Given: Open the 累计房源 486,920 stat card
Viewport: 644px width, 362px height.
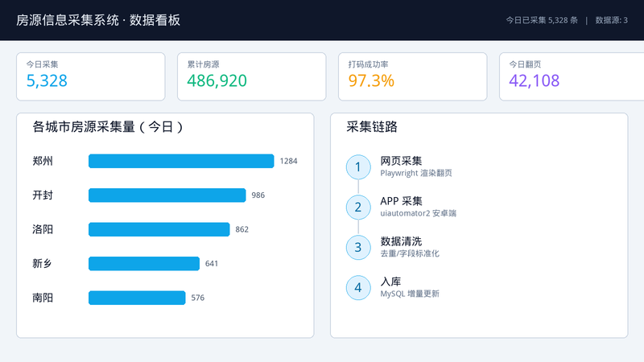Looking at the screenshot, I should pyautogui.click(x=252, y=76).
